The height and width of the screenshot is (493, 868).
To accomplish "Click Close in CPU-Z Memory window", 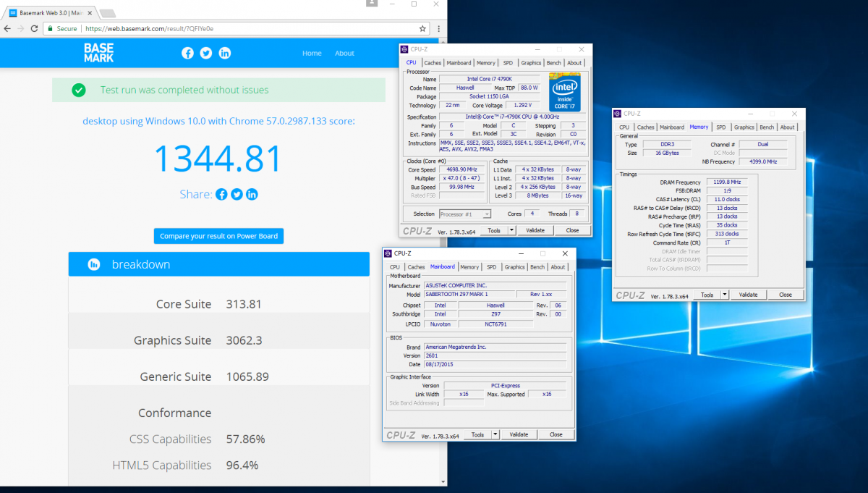I will tap(786, 295).
